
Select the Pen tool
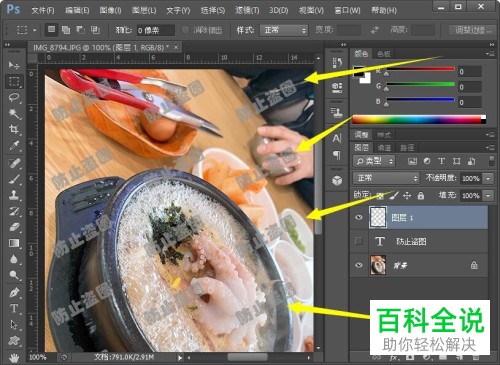(14, 293)
